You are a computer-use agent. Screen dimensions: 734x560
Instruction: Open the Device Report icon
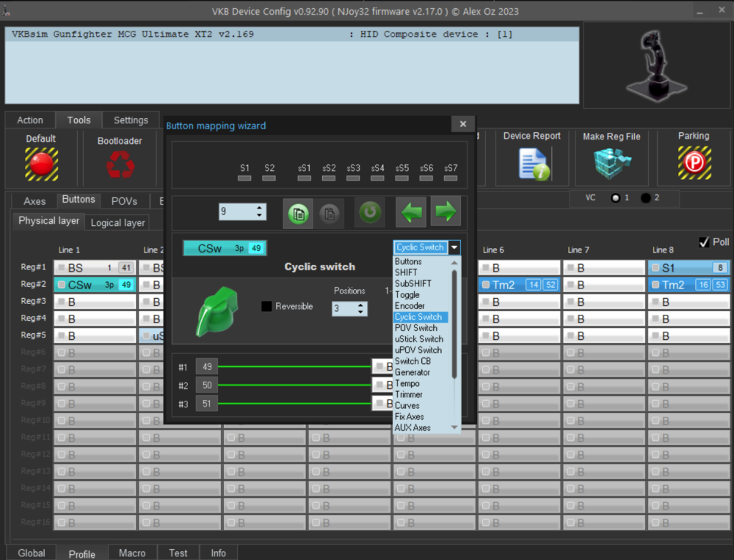point(534,163)
